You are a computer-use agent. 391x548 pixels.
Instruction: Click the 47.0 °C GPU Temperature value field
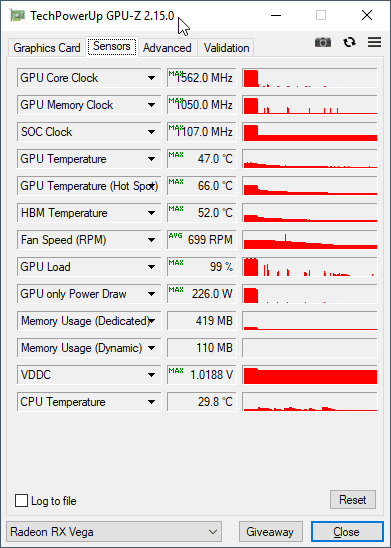click(202, 159)
